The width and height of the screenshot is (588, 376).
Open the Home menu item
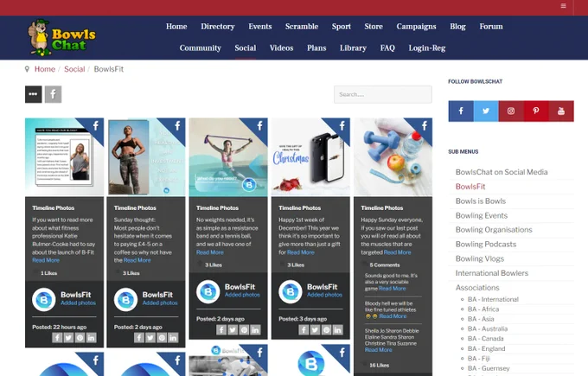click(x=176, y=27)
